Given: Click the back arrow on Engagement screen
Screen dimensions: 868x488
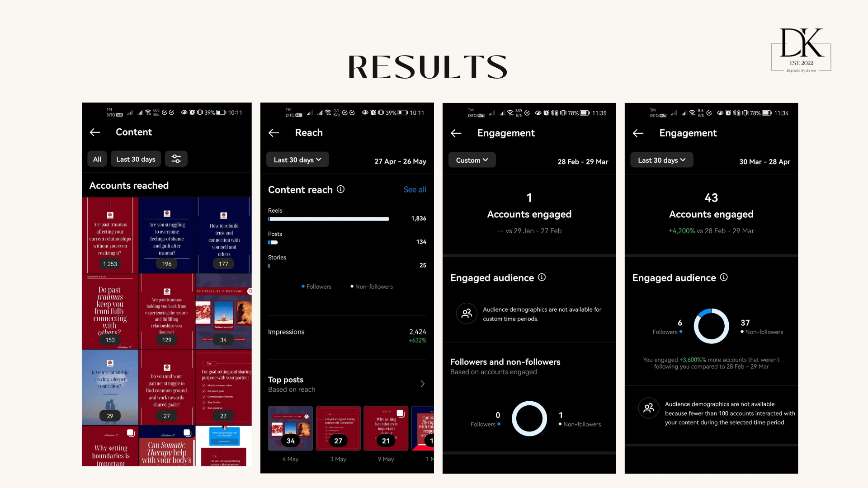Looking at the screenshot, I should [x=455, y=132].
